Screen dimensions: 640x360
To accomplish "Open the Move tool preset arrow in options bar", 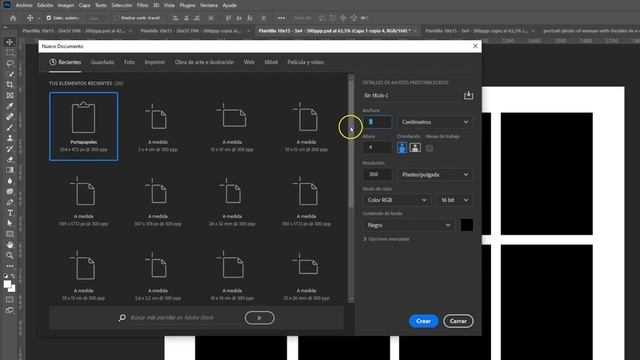I will 38,18.
